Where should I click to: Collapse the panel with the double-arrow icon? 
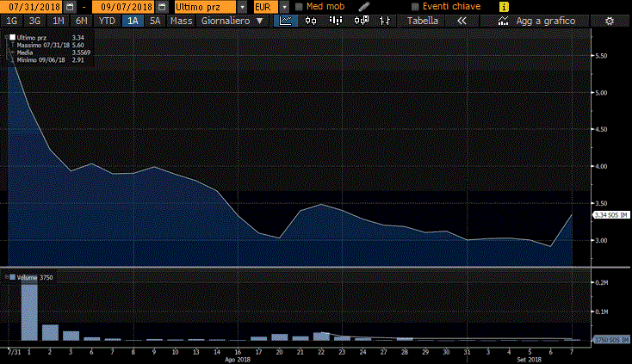click(x=462, y=20)
